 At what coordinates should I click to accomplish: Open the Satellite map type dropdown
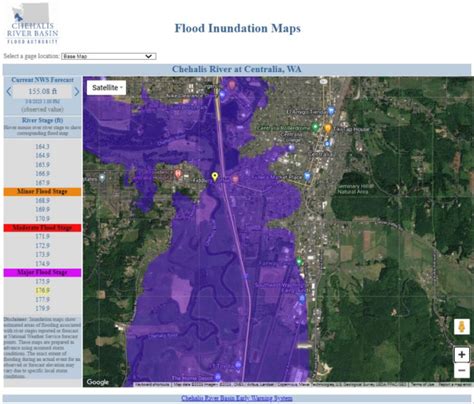(x=107, y=88)
